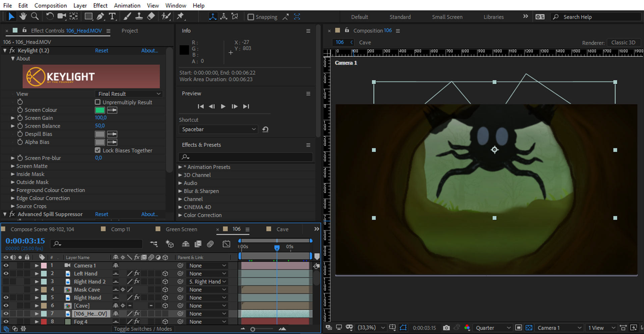The width and height of the screenshot is (644, 334).
Task: Open About for Advanced Spill Suppressor
Action: (x=149, y=214)
